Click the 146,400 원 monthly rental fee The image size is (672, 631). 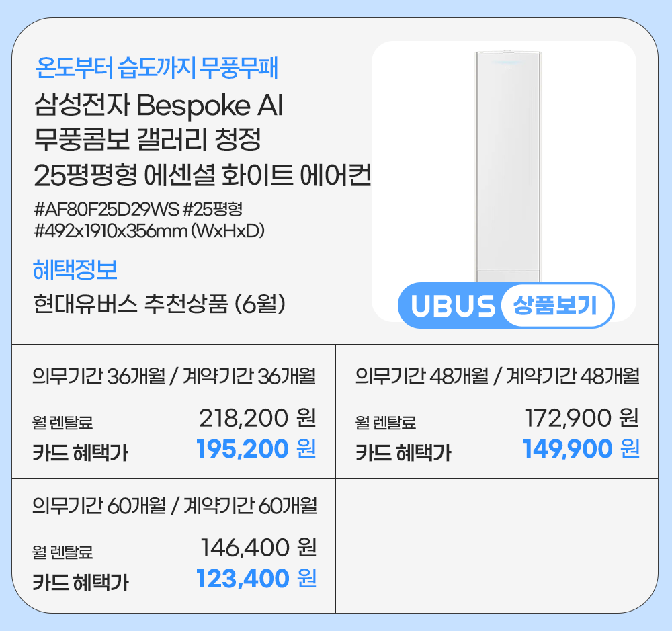258,548
